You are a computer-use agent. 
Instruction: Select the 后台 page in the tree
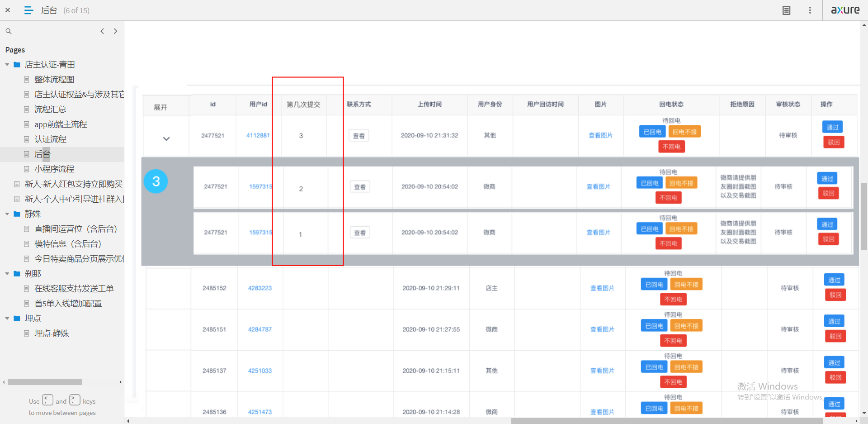42,154
